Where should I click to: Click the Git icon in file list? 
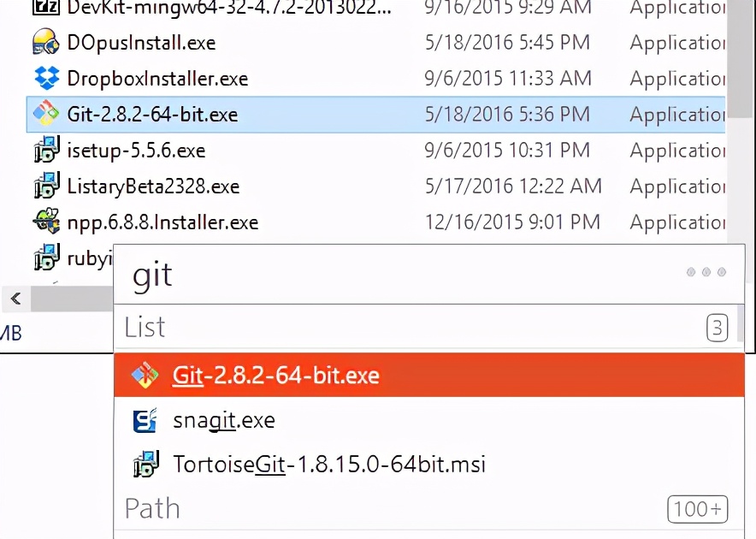point(44,114)
